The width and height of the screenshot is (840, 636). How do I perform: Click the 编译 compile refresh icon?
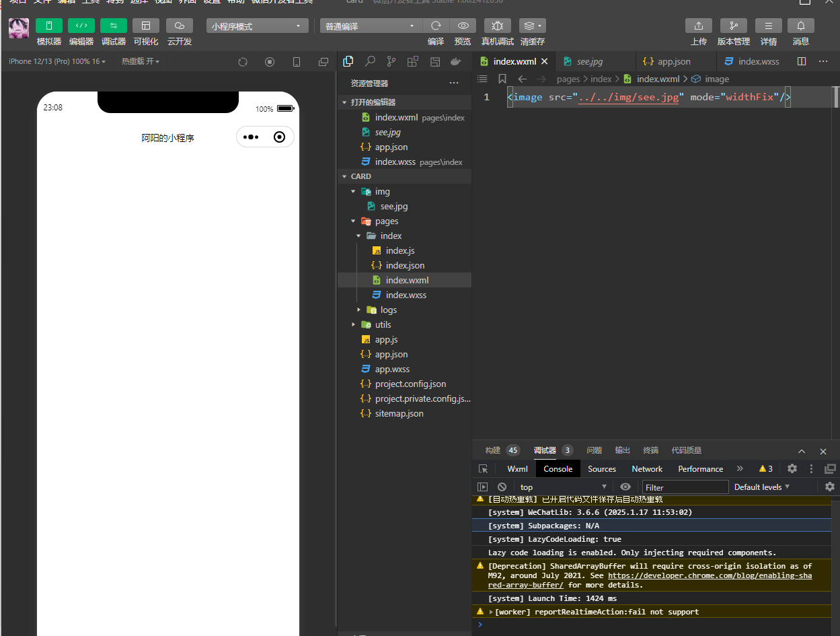point(436,26)
